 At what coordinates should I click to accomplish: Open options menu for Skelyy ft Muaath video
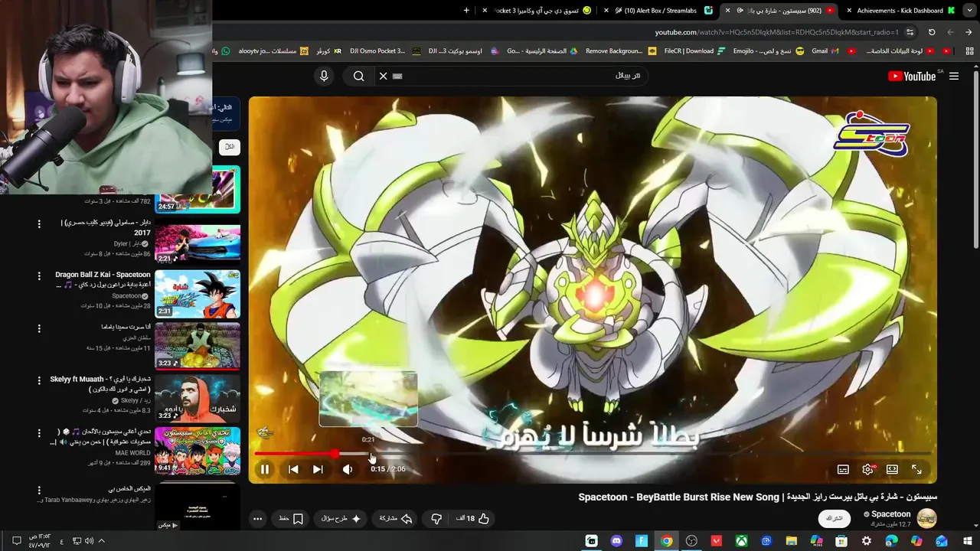(39, 380)
